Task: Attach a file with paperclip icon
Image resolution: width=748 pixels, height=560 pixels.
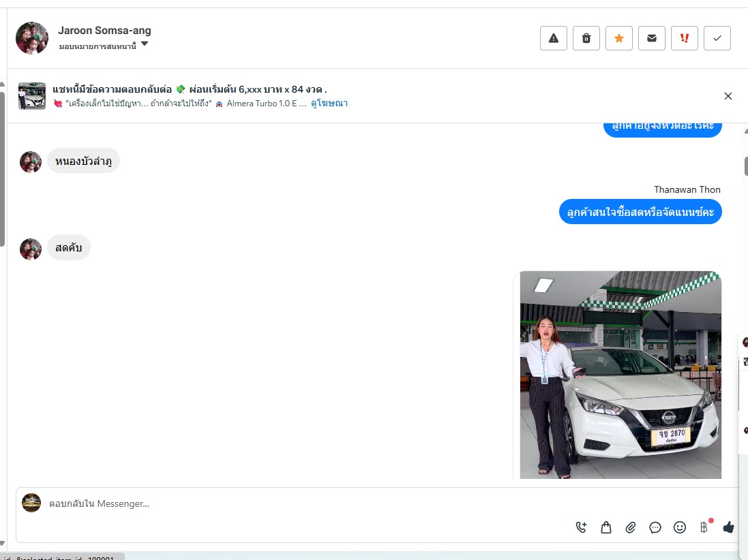Action: pos(631,527)
